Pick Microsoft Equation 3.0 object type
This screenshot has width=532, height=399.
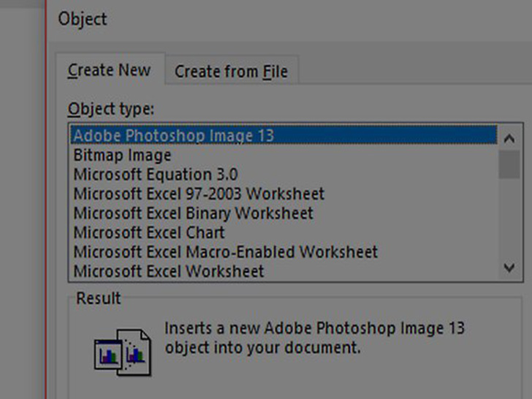pyautogui.click(x=155, y=175)
